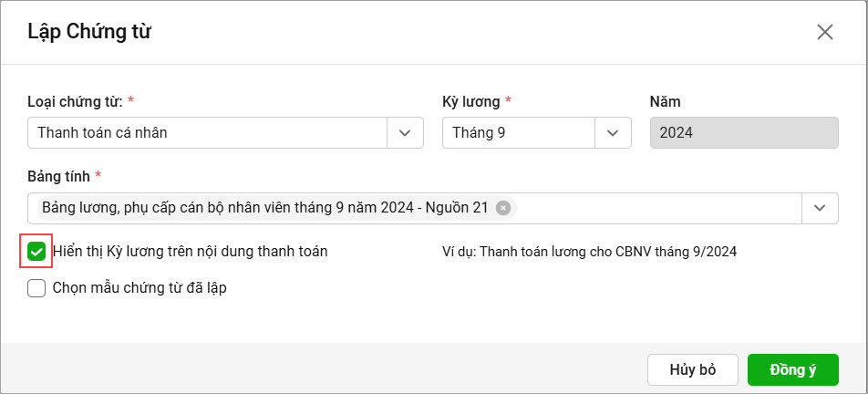
Task: Click the Tháng 9 field
Action: click(519, 133)
